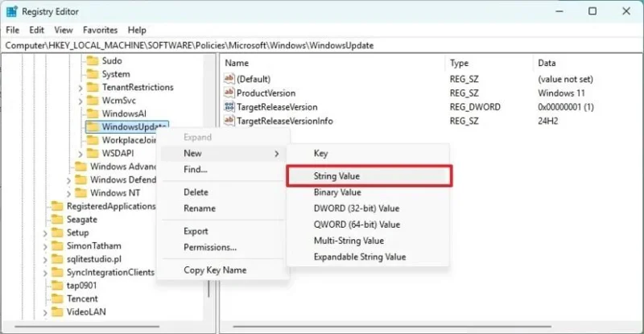644x334 pixels.
Task: Click the Registry Editor app icon in title bar
Action: [11, 11]
